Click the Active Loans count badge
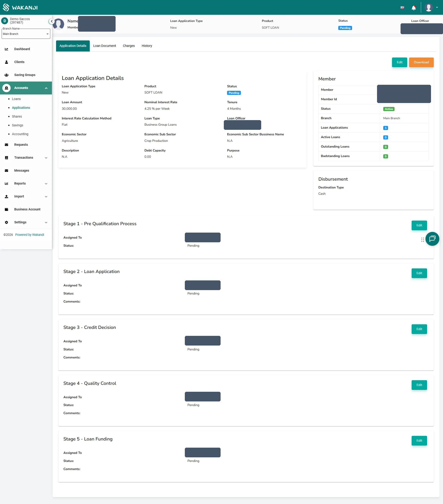This screenshot has height=504, width=443. click(x=386, y=137)
